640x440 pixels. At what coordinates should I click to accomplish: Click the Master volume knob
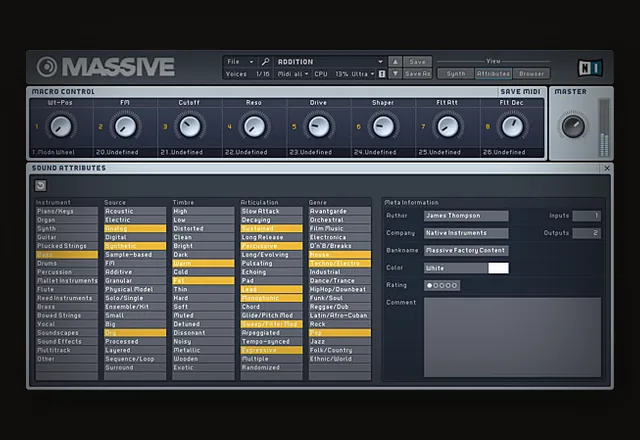(x=573, y=126)
